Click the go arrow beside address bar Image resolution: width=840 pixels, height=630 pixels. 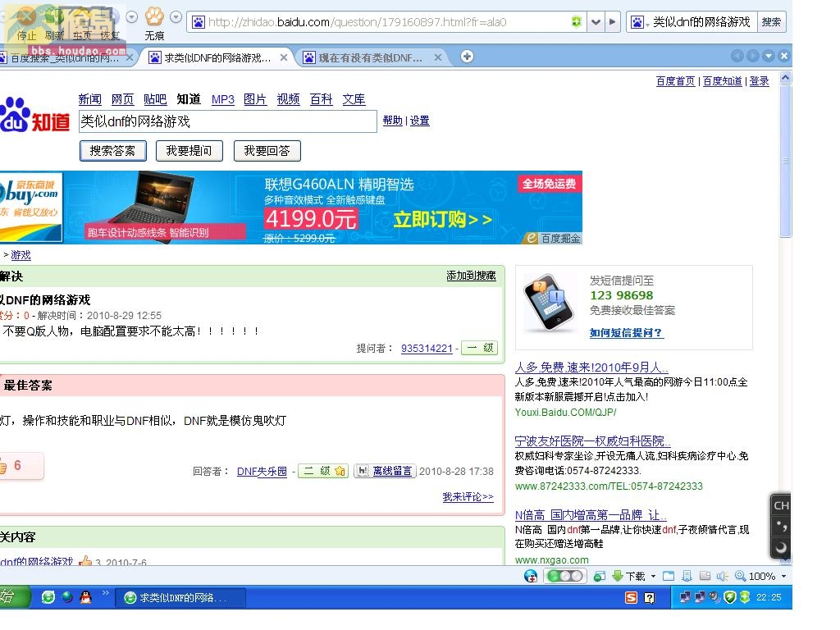click(x=612, y=22)
